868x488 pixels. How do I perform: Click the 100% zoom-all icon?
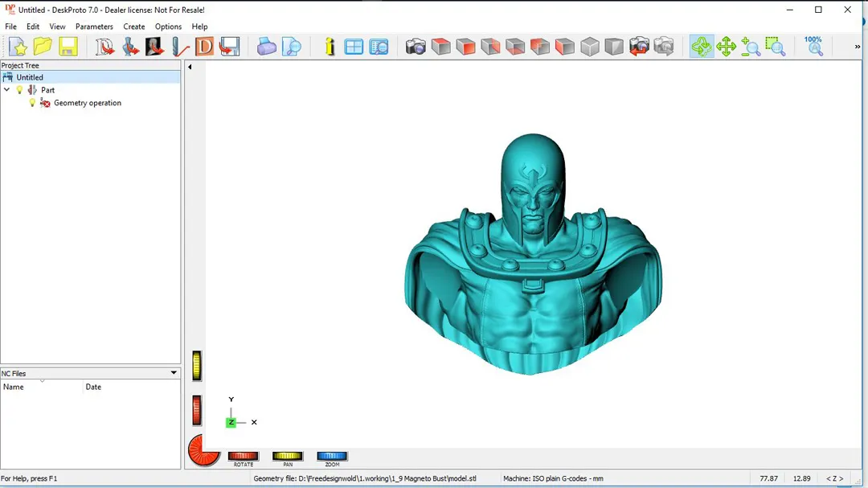(x=813, y=47)
